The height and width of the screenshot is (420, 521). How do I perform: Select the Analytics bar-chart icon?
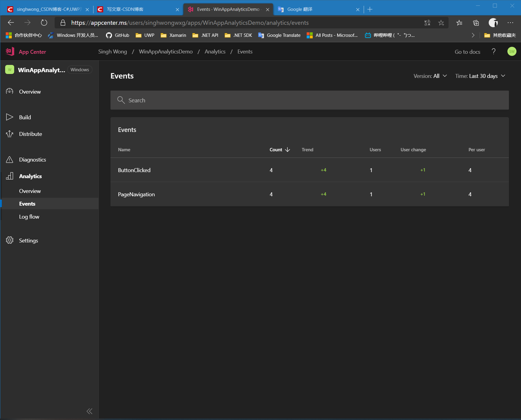point(9,176)
